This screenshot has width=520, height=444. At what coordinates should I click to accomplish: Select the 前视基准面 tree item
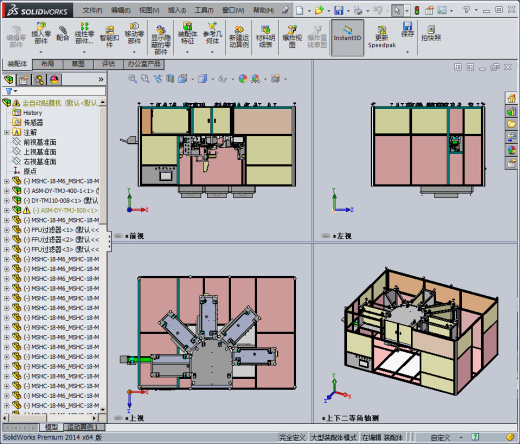[40, 142]
